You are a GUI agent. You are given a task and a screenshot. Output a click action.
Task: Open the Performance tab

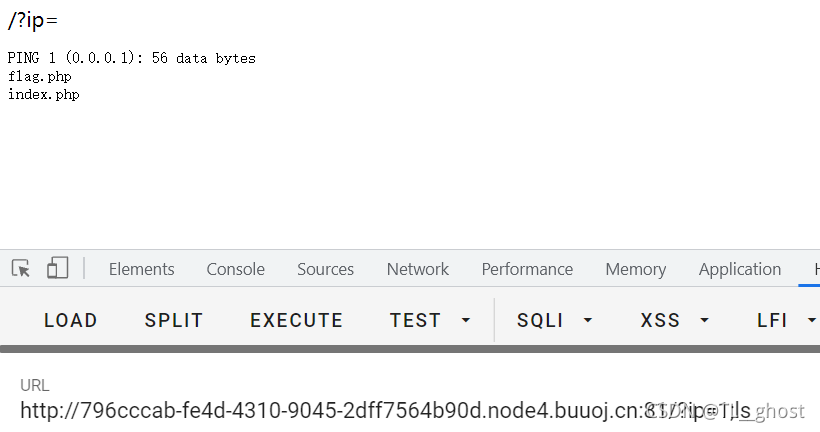tap(527, 269)
